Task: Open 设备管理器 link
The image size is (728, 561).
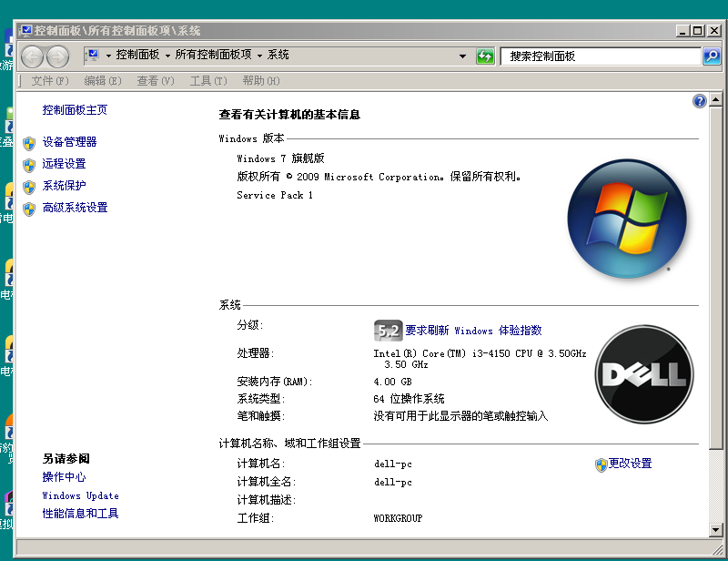Action: pyautogui.click(x=70, y=142)
